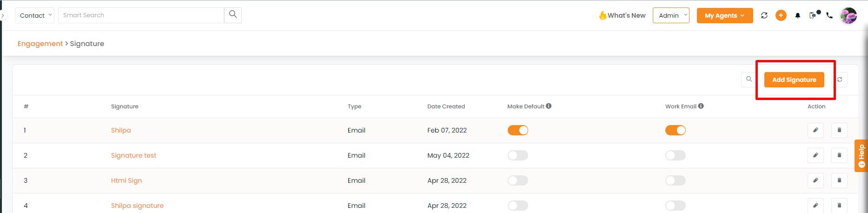Click the phone dialer icon

(x=829, y=15)
